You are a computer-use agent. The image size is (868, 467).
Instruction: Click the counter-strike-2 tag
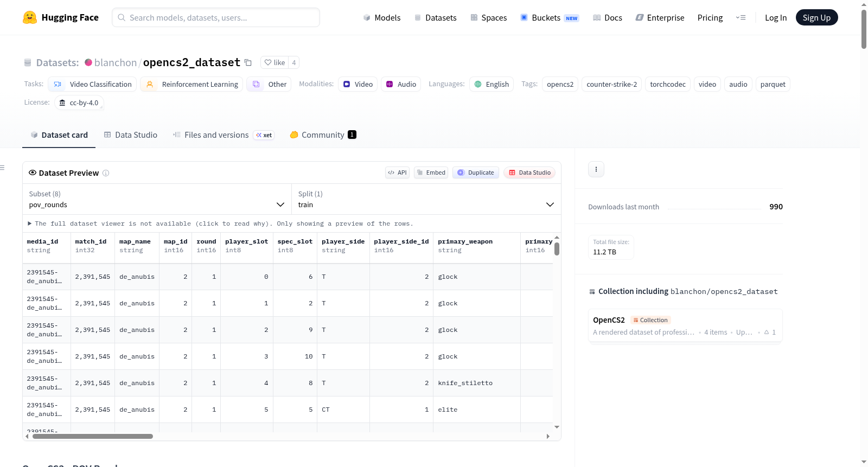[x=612, y=84]
